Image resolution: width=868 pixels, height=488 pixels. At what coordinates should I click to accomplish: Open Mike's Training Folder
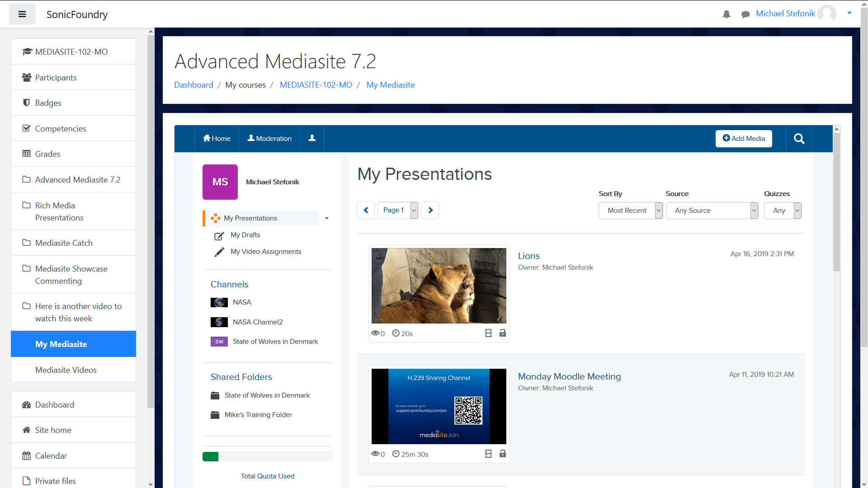pyautogui.click(x=258, y=415)
